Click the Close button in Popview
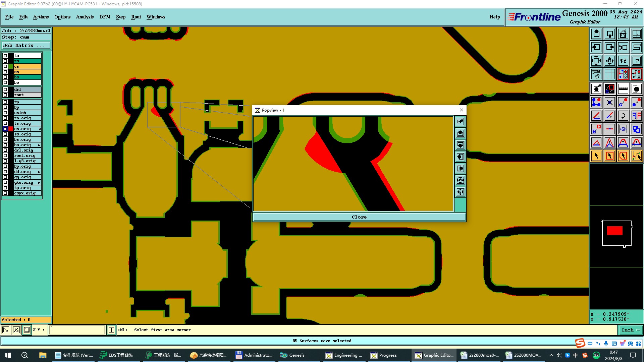 coord(359,217)
